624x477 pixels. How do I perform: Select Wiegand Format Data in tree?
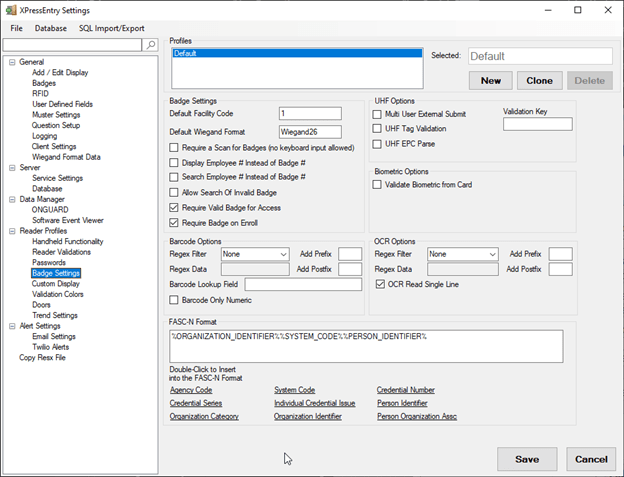(x=66, y=157)
